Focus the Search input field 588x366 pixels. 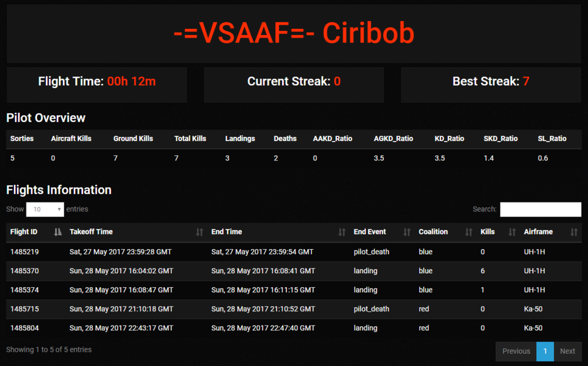coord(540,209)
